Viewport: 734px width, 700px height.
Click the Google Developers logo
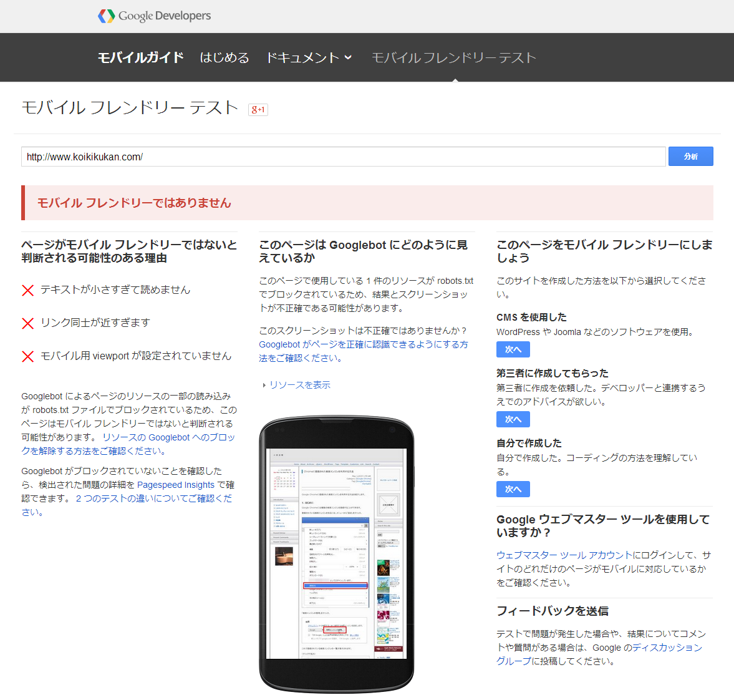(154, 16)
